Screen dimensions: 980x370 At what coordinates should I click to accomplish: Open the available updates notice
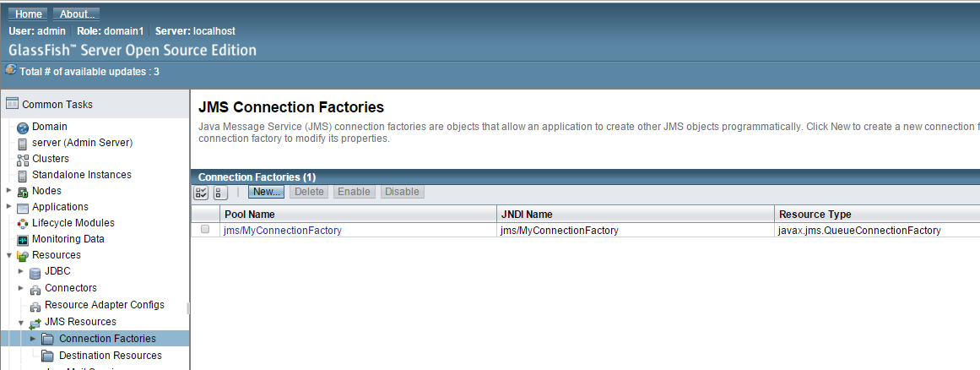click(89, 72)
